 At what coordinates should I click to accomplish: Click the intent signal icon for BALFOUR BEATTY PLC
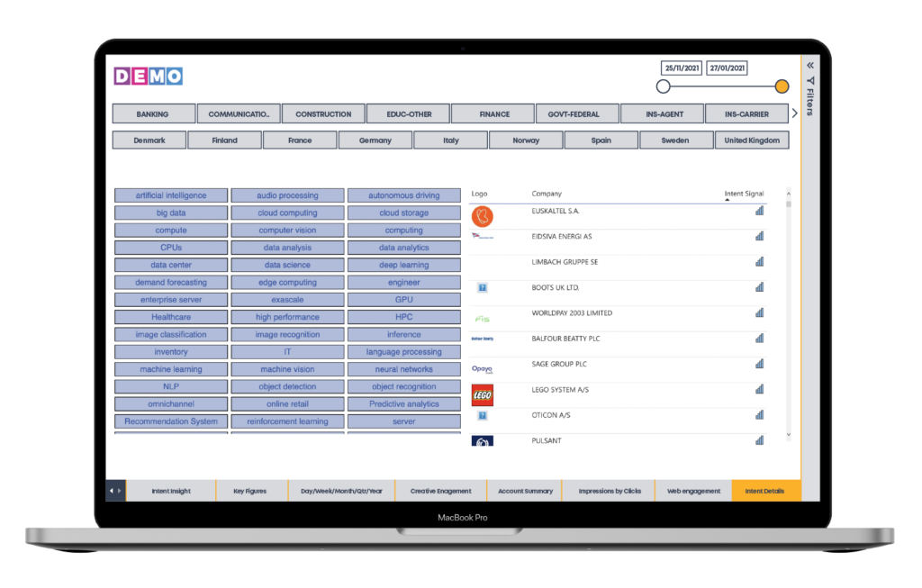click(759, 338)
